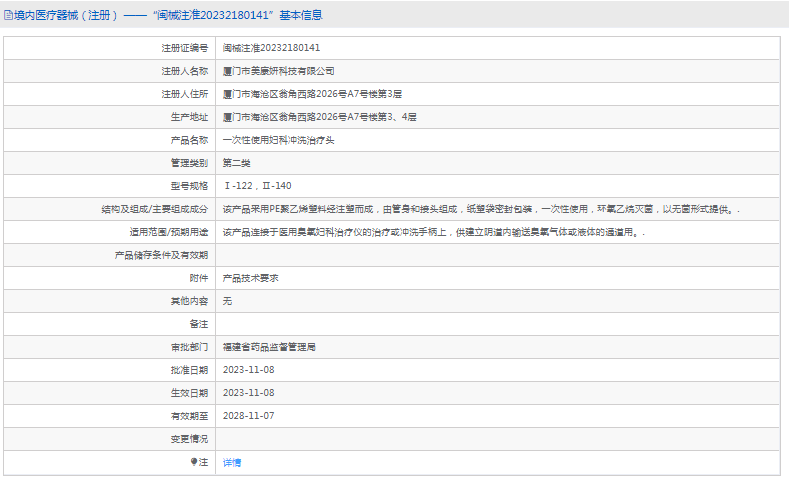This screenshot has width=789, height=483.
Task: Click the 注册证编号 label
Action: pos(185,48)
